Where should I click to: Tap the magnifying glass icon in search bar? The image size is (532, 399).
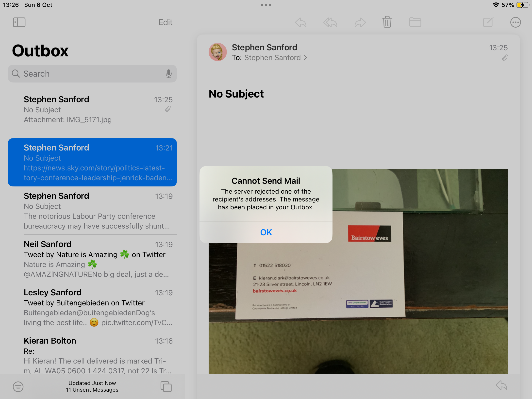16,73
